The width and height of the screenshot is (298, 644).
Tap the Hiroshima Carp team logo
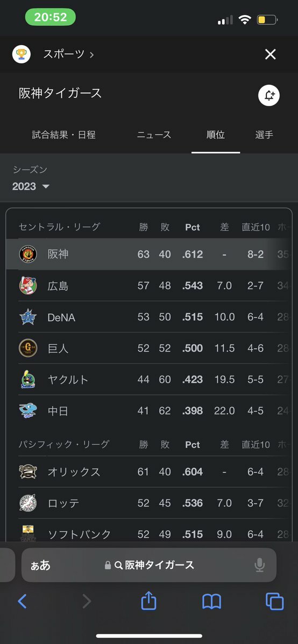(28, 285)
